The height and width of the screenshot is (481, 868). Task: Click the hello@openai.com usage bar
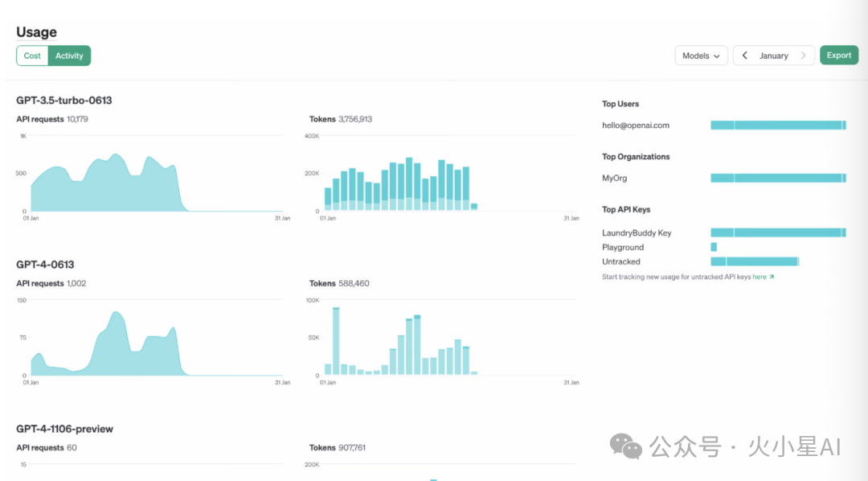click(x=778, y=125)
